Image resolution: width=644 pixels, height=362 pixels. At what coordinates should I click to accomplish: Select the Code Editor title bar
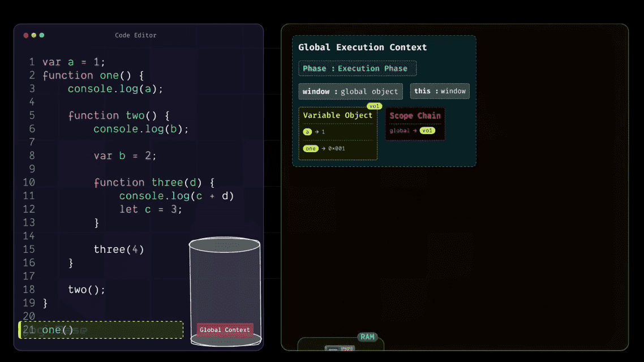135,35
